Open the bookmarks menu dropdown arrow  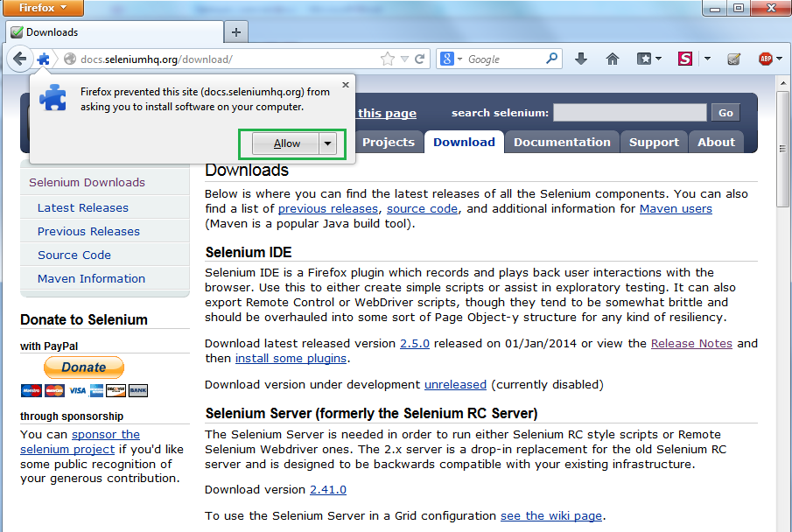click(x=658, y=59)
